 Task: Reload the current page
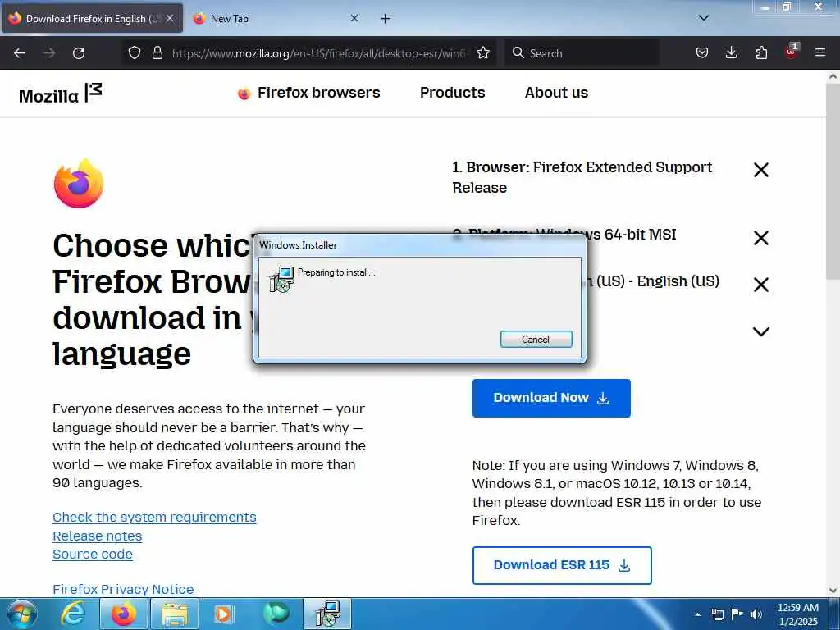point(79,53)
